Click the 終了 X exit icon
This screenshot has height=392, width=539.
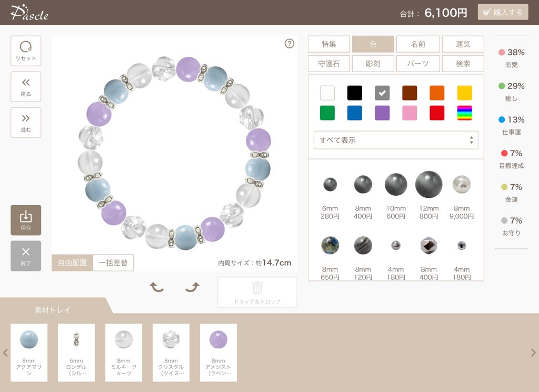tap(26, 256)
